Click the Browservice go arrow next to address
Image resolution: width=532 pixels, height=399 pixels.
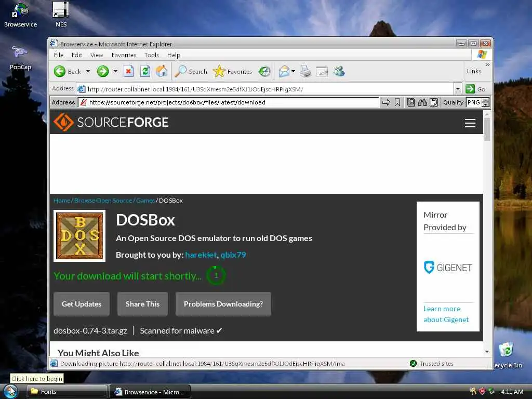pos(386,102)
